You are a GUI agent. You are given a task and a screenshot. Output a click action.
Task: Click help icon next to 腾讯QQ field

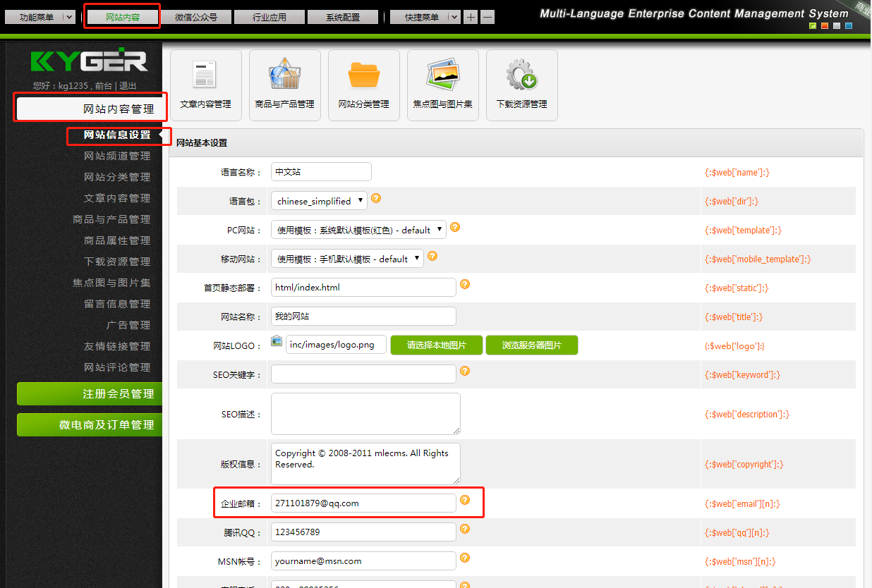pyautogui.click(x=465, y=529)
